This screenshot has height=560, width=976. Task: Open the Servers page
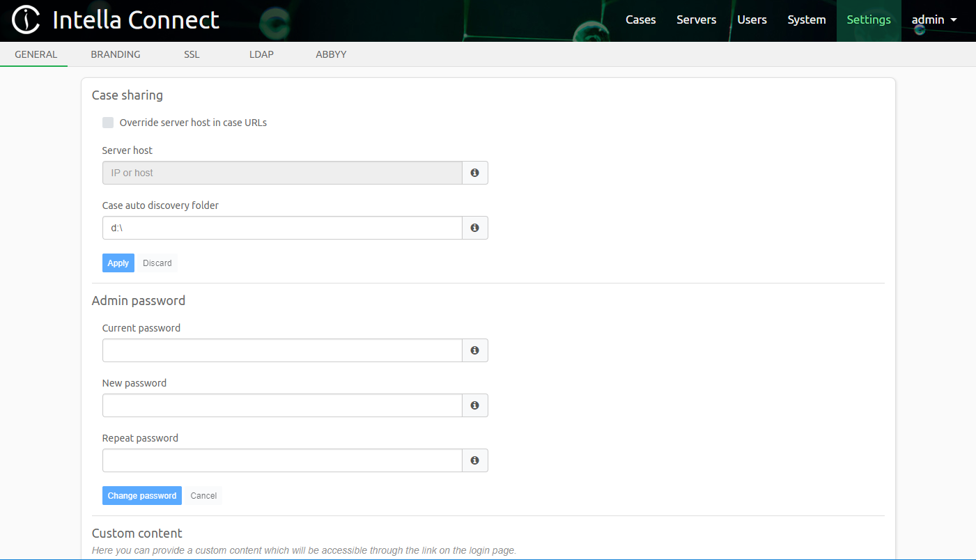click(x=696, y=20)
